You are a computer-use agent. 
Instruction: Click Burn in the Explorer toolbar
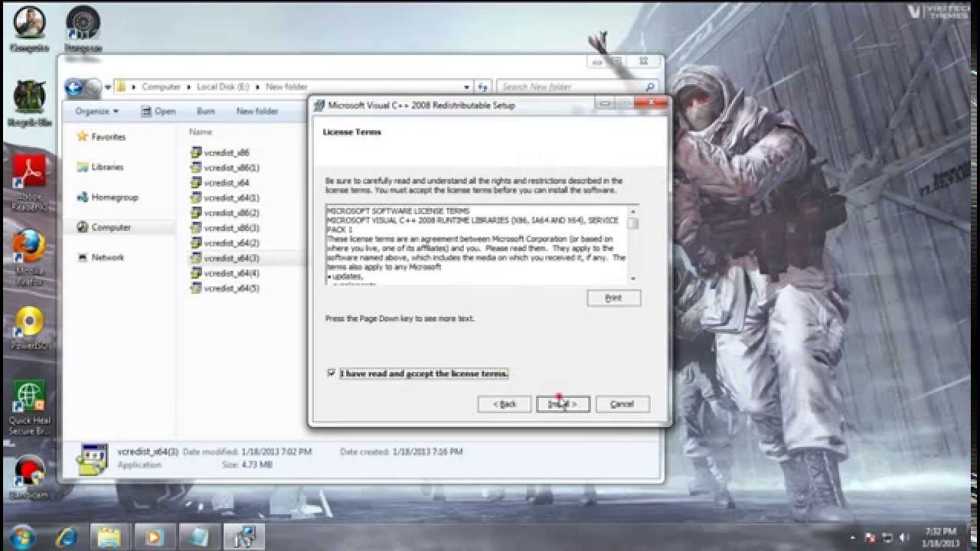click(x=206, y=111)
